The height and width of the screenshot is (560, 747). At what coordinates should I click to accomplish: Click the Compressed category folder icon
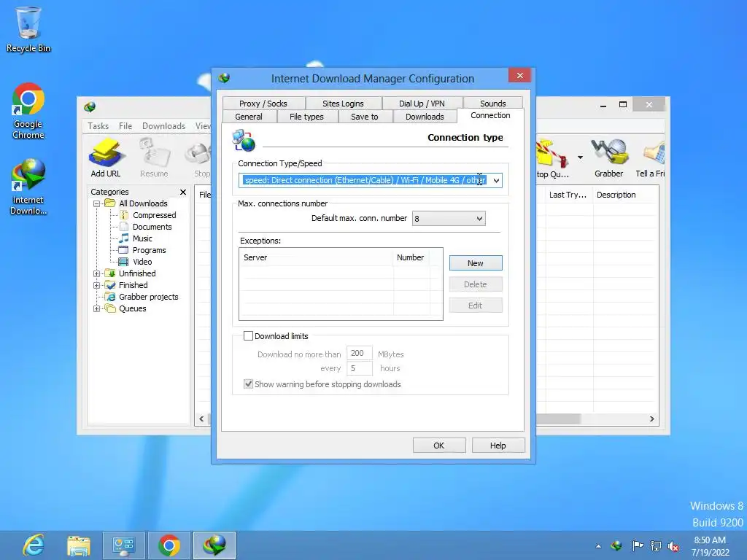click(124, 215)
